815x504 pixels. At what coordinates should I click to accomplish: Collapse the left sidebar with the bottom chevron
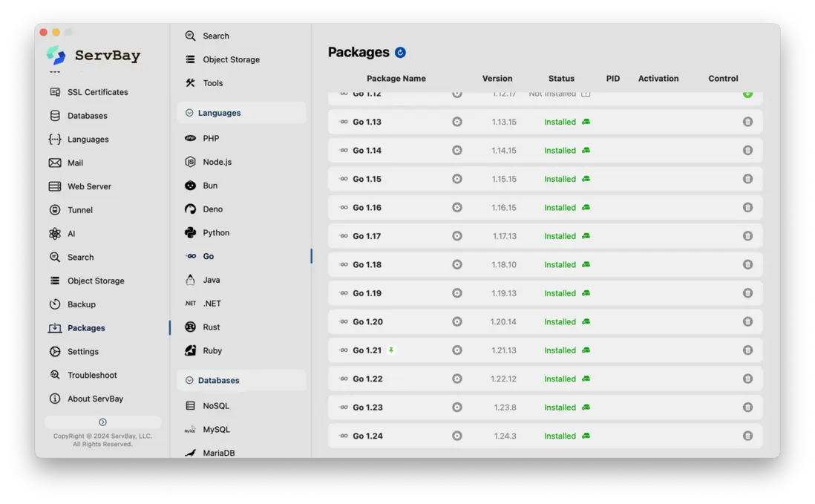(102, 422)
